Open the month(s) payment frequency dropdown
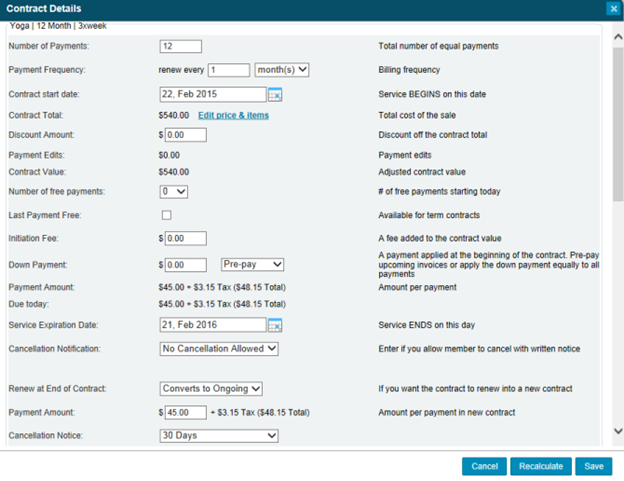The width and height of the screenshot is (624, 481). click(x=283, y=70)
